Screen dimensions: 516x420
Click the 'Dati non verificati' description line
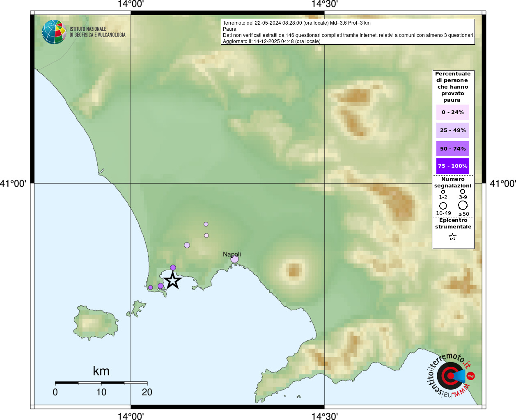(349, 35)
